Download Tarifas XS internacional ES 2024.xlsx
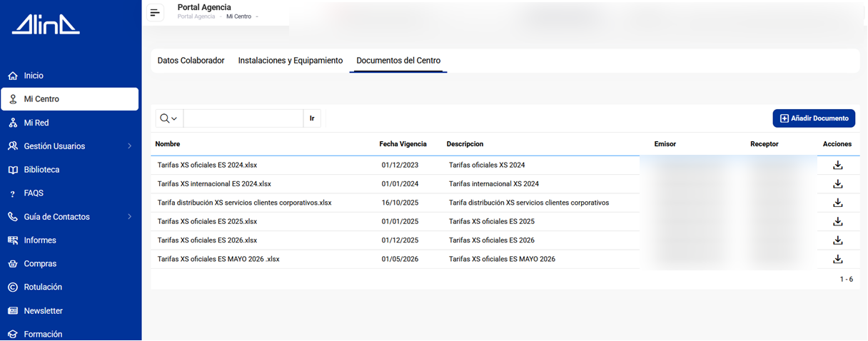 tap(838, 184)
